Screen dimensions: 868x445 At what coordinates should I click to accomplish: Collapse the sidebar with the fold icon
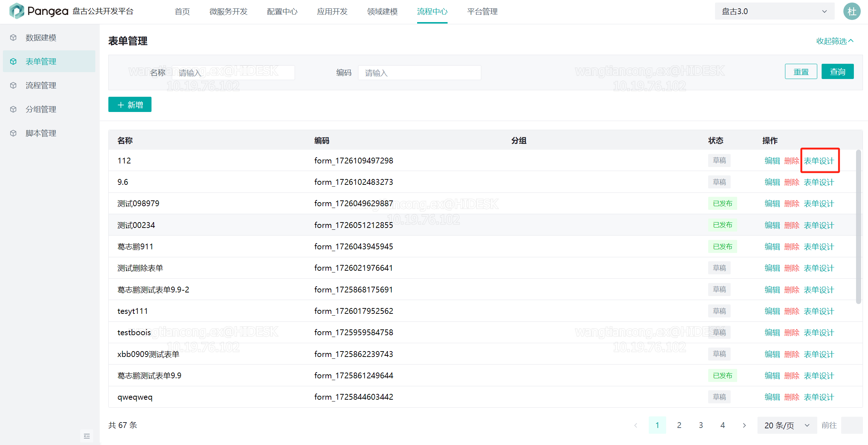pyautogui.click(x=87, y=436)
